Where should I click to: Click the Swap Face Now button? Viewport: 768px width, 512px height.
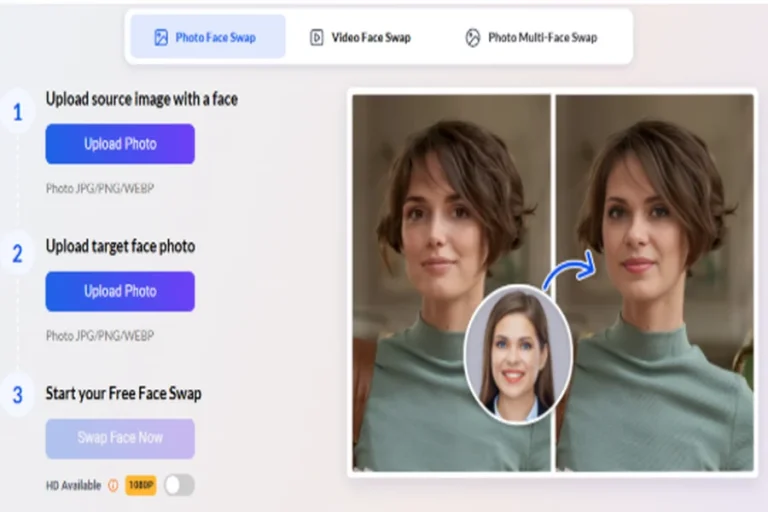point(120,438)
